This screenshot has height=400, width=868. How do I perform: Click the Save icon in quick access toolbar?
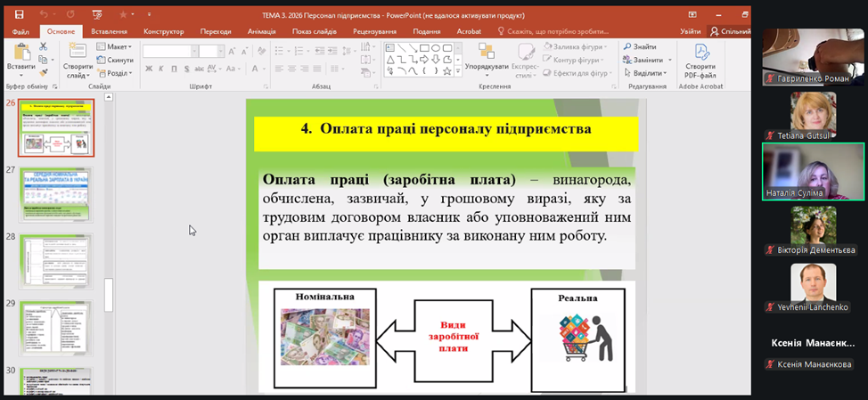[x=20, y=15]
